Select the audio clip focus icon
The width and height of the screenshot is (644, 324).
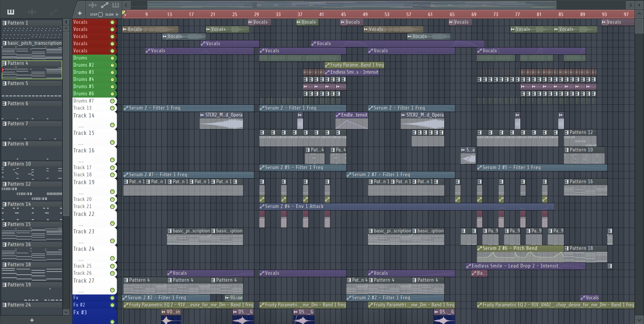click(x=93, y=5)
